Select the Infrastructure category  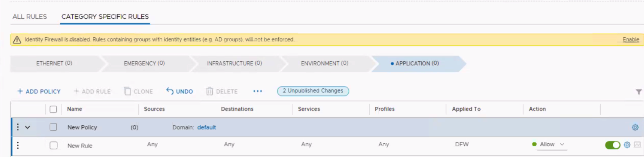pyautogui.click(x=234, y=64)
